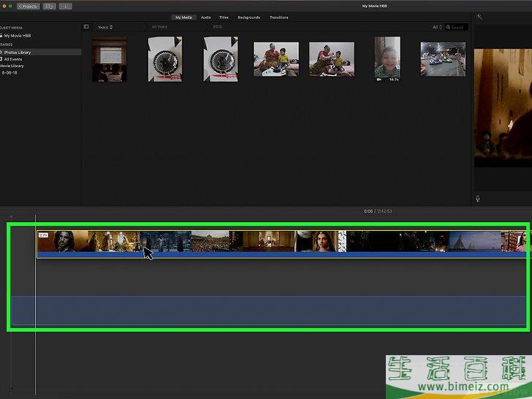Click the yellow minimize window button
The width and height of the screenshot is (532, 399).
[x=4, y=6]
